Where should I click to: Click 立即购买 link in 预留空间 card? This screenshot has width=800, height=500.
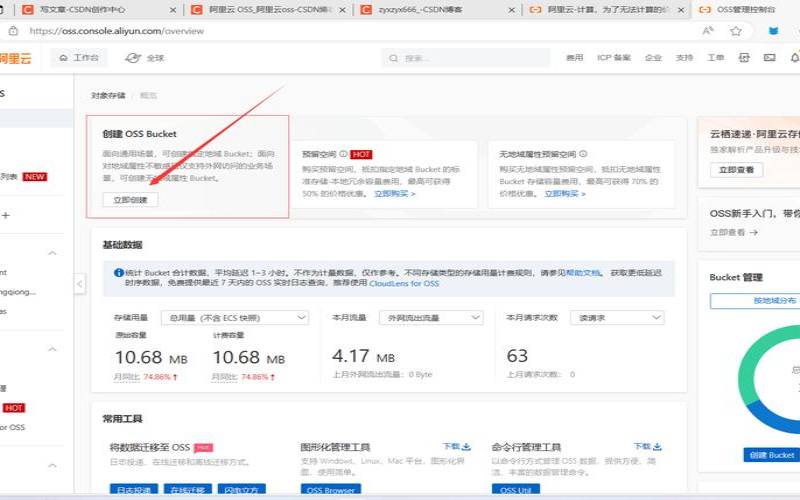(x=394, y=194)
